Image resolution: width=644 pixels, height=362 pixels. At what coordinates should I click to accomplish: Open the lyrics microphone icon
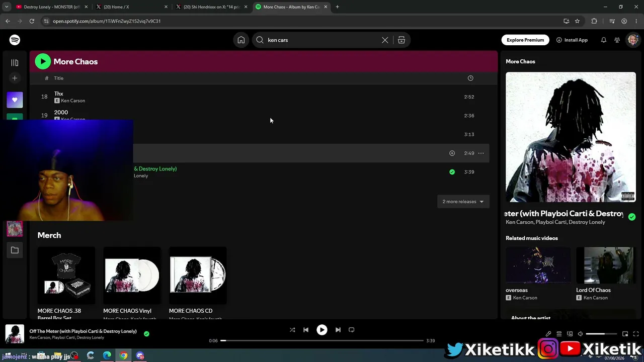(x=548, y=334)
